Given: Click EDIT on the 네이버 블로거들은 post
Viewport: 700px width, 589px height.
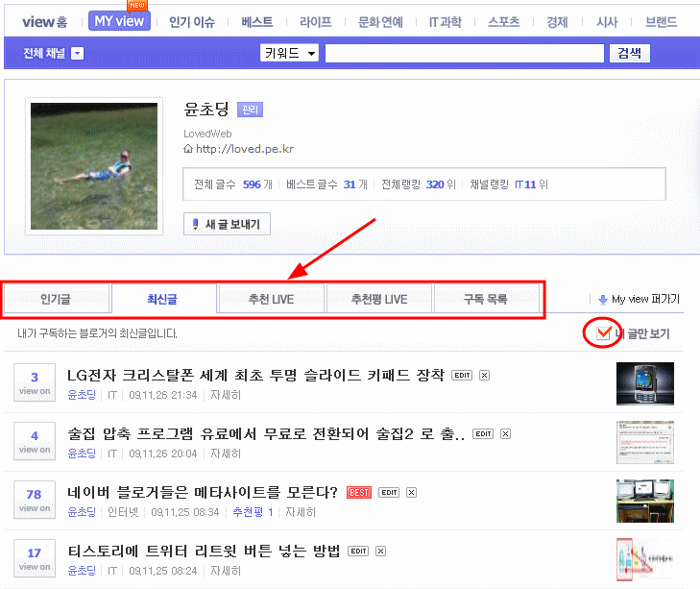Looking at the screenshot, I should tap(389, 493).
